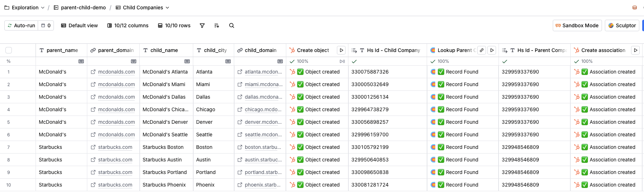The height and width of the screenshot is (193, 644).
Task: Open the miami.mcdona... child domain link
Action: (x=264, y=84)
